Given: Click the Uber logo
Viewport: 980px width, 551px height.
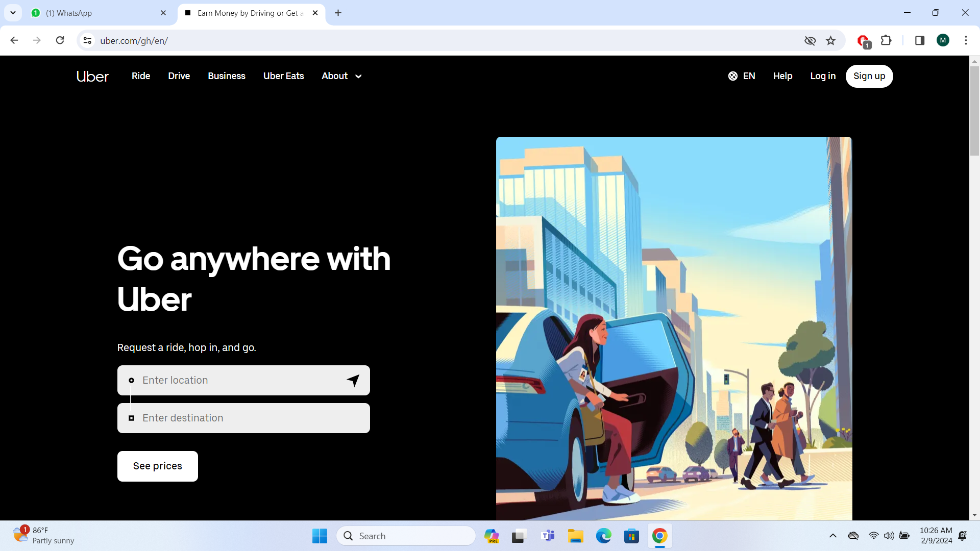Looking at the screenshot, I should click(x=92, y=76).
